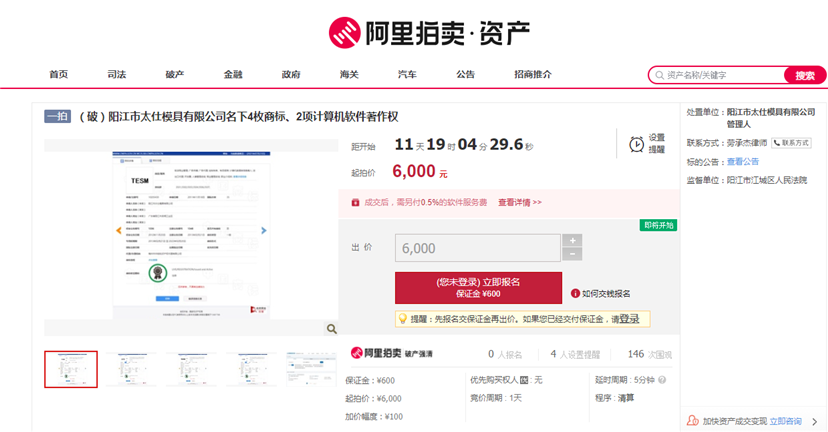Image resolution: width=828 pixels, height=432 pixels.
Task: Click the 优先购买权人 info icon
Action: point(524,380)
